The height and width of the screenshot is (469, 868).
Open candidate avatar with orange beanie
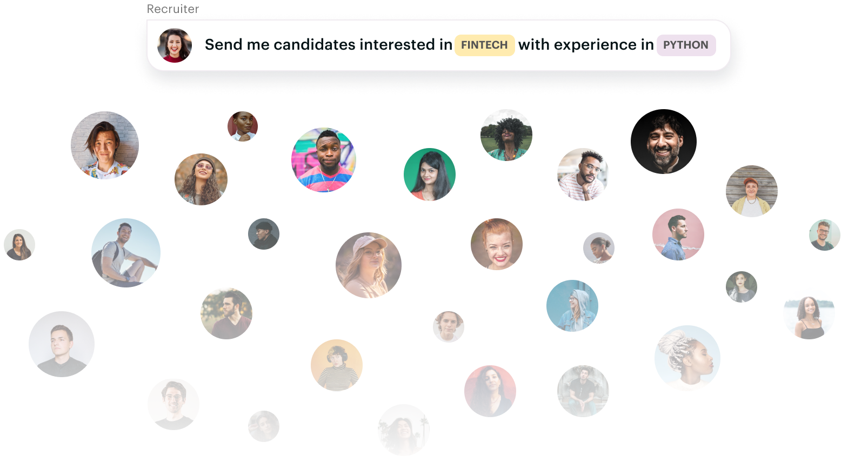pos(752,191)
